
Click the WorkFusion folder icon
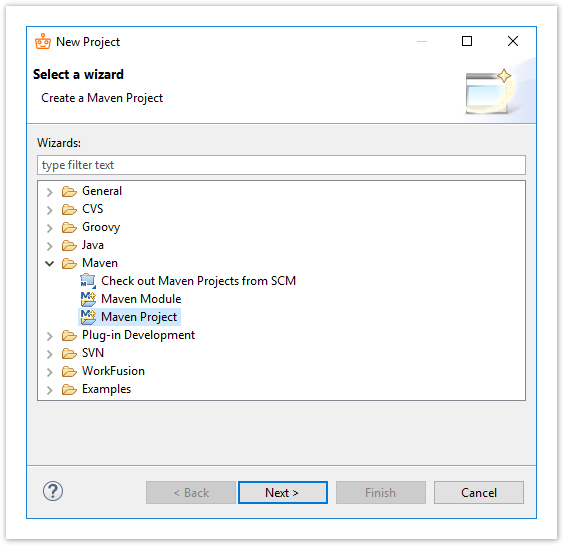(69, 371)
